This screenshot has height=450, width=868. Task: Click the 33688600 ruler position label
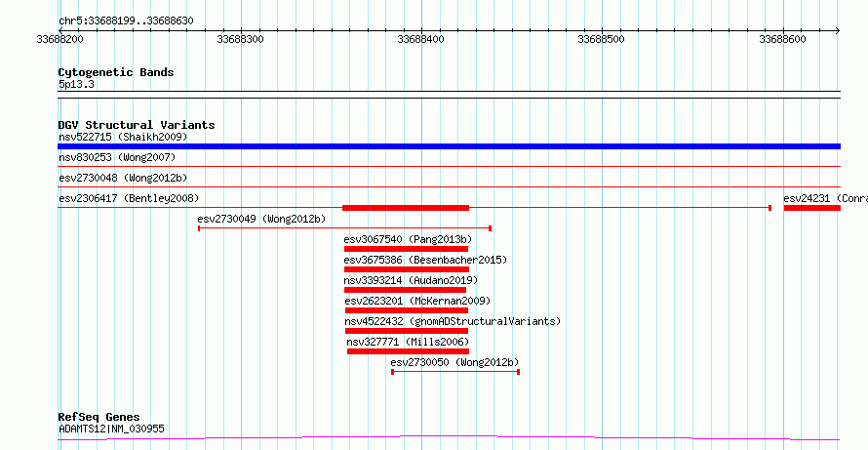pyautogui.click(x=782, y=40)
